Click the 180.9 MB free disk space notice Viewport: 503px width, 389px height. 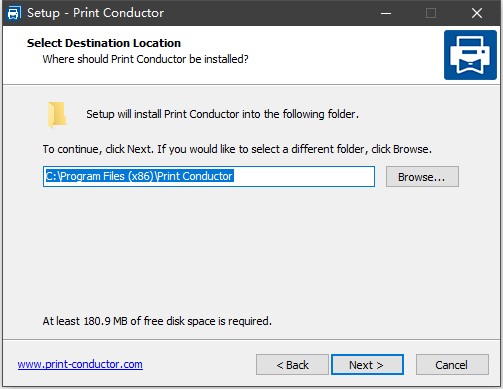[x=157, y=321]
